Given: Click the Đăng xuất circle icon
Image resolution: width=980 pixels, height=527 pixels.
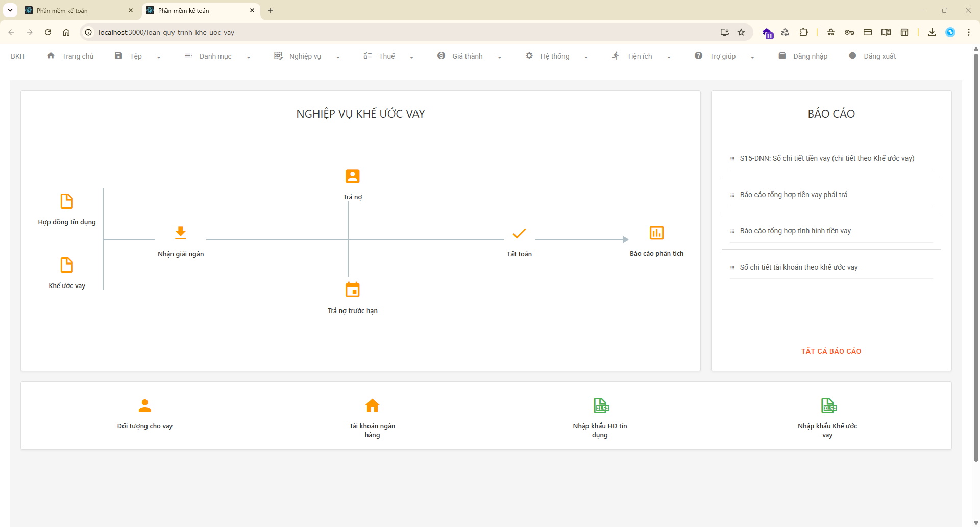Looking at the screenshot, I should coord(852,56).
